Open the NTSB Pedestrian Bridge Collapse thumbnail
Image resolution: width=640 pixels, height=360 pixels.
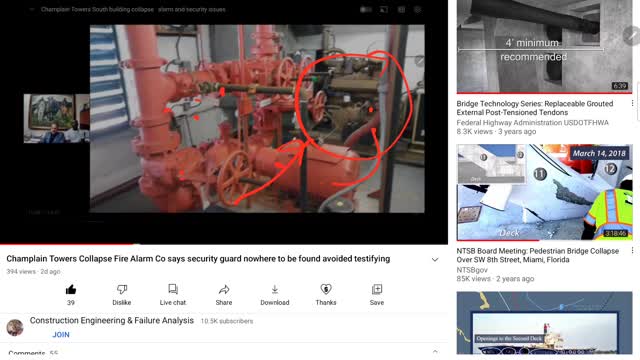click(544, 192)
